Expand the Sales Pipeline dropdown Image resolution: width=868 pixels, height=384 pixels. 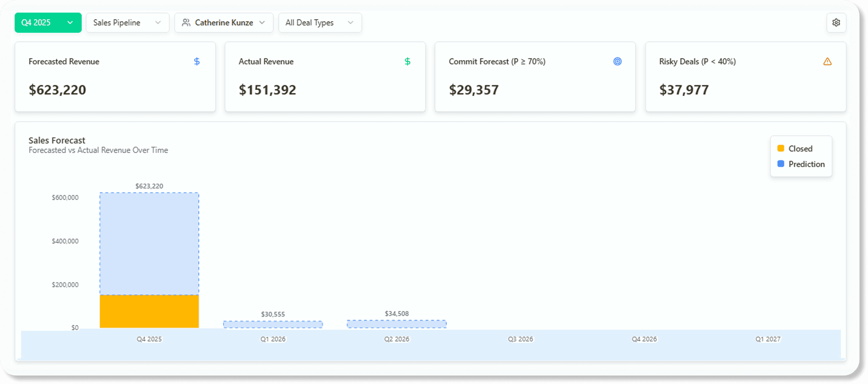click(x=127, y=23)
